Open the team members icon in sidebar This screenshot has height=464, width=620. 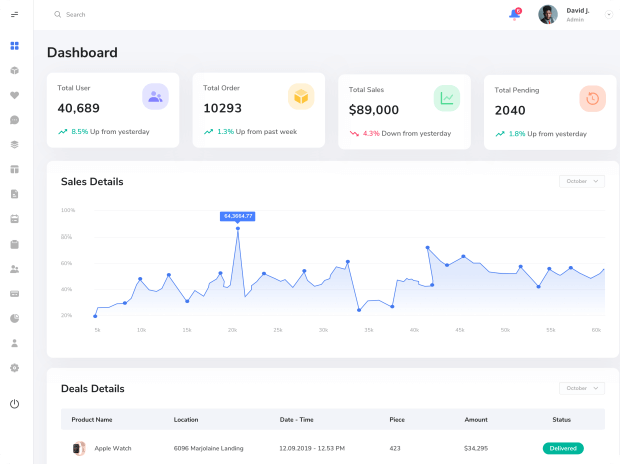tap(15, 269)
